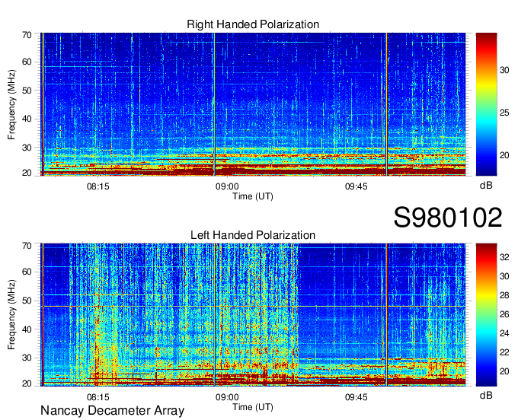Viewport: 518px width, 420px height.
Task: Click the dB unit label under top color bar
Action: 486,186
